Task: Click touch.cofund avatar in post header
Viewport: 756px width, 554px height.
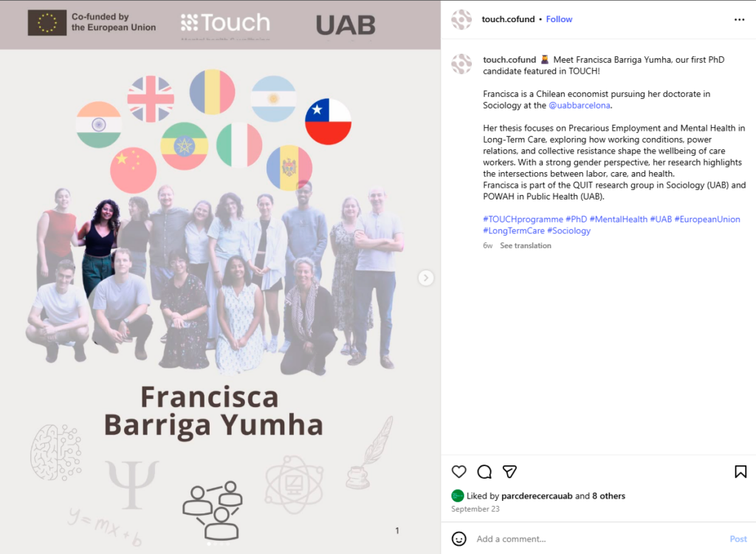Action: coord(461,19)
